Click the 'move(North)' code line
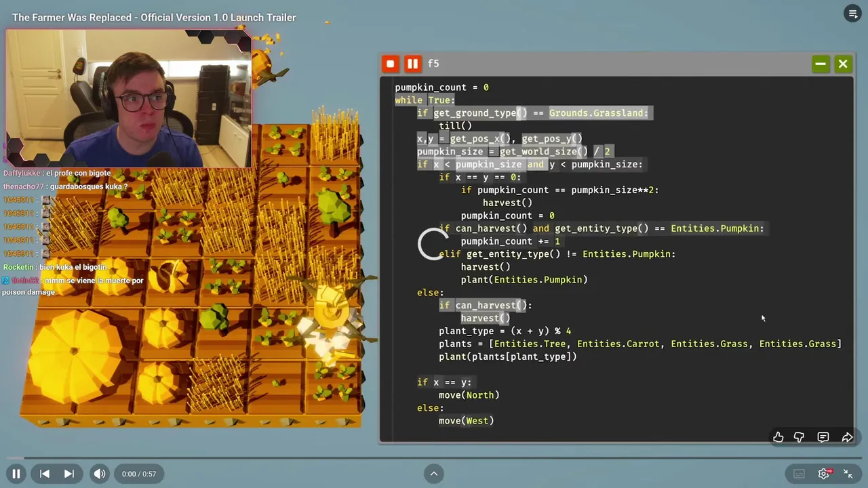The height and width of the screenshot is (488, 868). pos(469,395)
